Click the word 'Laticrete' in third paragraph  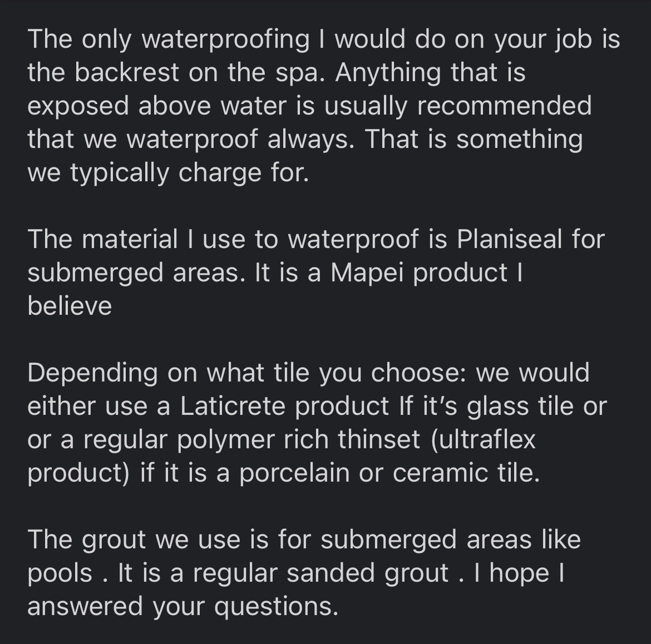coord(233,406)
